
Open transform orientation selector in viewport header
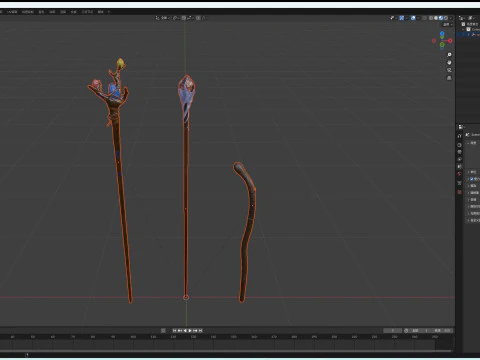(163, 18)
